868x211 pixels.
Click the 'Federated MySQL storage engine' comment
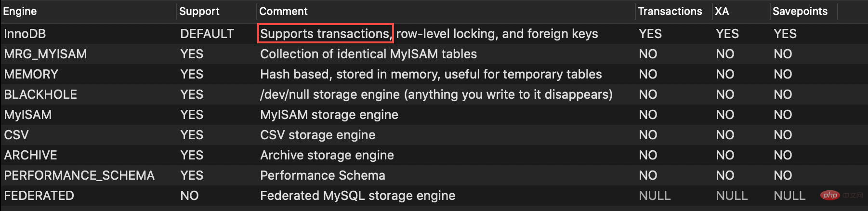point(357,196)
